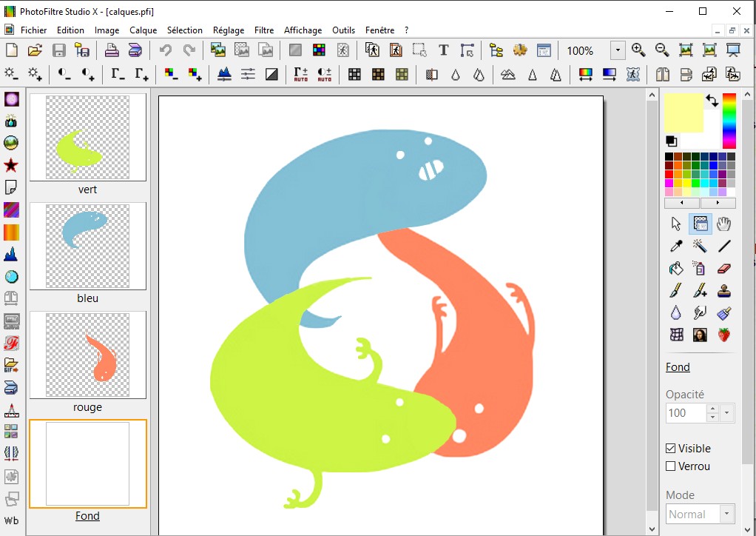Image resolution: width=756 pixels, height=536 pixels.
Task: Select the Line tool
Action: click(723, 246)
